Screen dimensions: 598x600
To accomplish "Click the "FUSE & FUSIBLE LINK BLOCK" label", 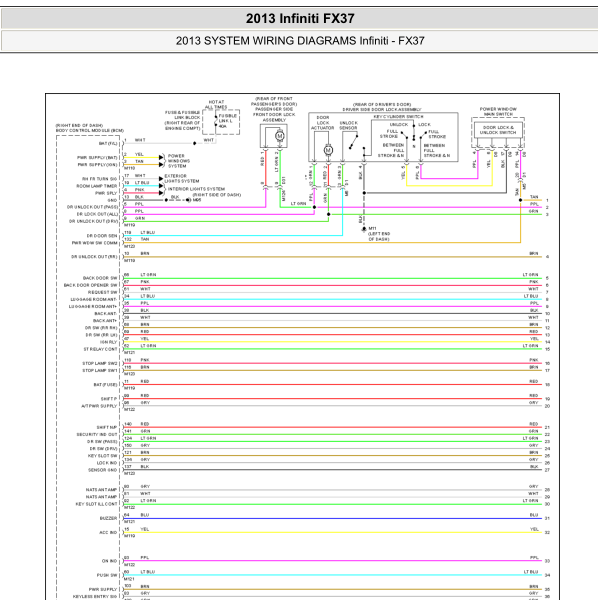I will [182, 115].
